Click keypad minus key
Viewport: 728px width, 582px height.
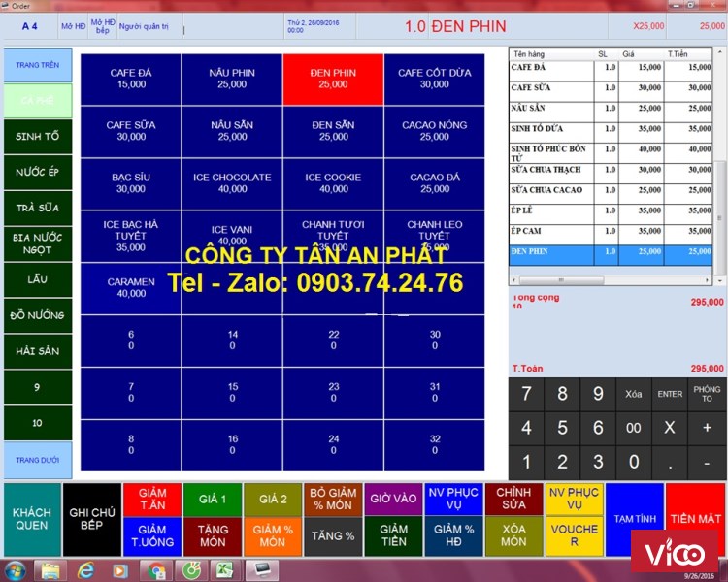[x=707, y=463]
